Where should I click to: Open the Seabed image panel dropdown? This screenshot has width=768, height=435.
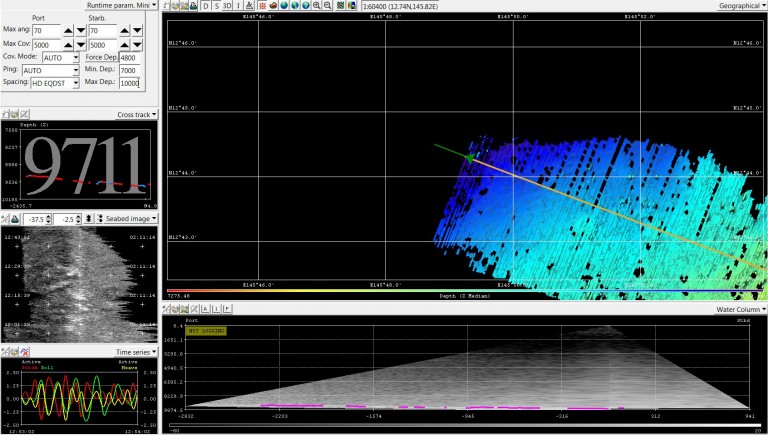pyautogui.click(x=131, y=218)
